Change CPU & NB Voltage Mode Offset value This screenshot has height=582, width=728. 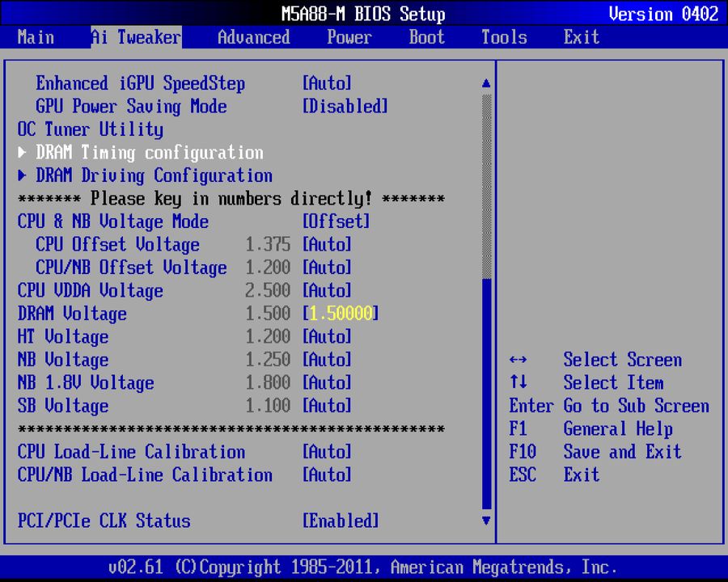coord(336,221)
